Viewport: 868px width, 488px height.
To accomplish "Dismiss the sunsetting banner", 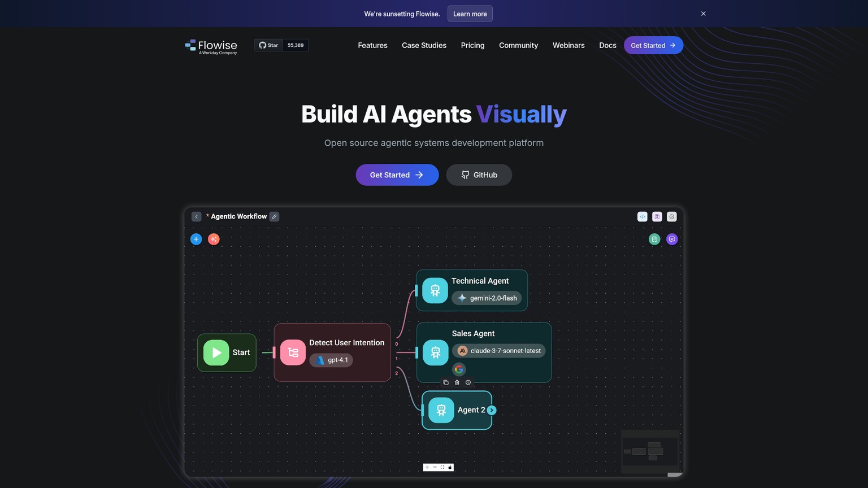I will [x=704, y=14].
